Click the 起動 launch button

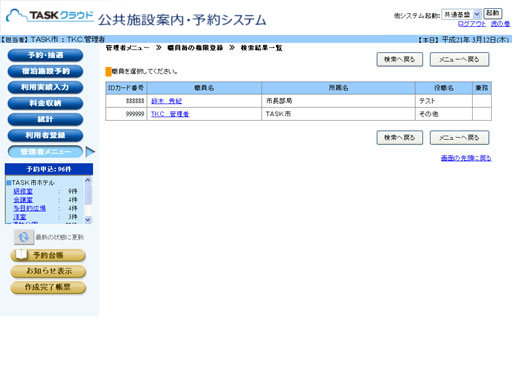point(492,13)
